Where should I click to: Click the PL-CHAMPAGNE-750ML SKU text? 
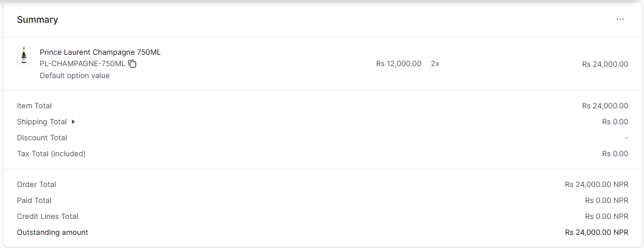click(82, 64)
